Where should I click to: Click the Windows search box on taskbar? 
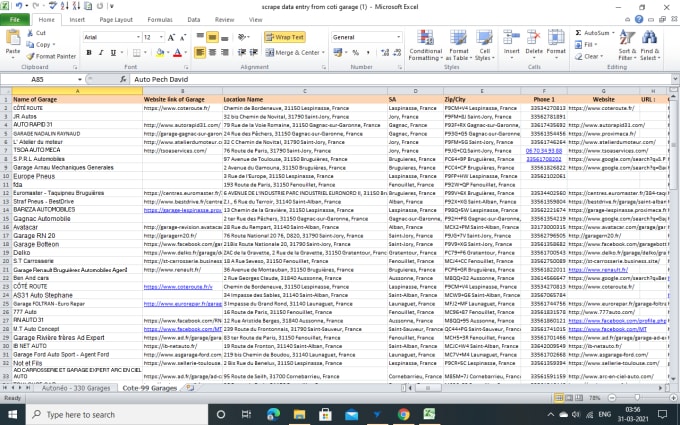(117, 415)
